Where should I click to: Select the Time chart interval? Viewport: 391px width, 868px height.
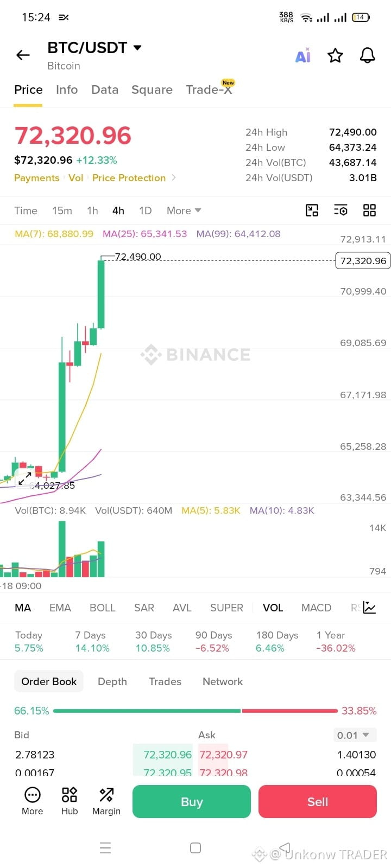(26, 210)
